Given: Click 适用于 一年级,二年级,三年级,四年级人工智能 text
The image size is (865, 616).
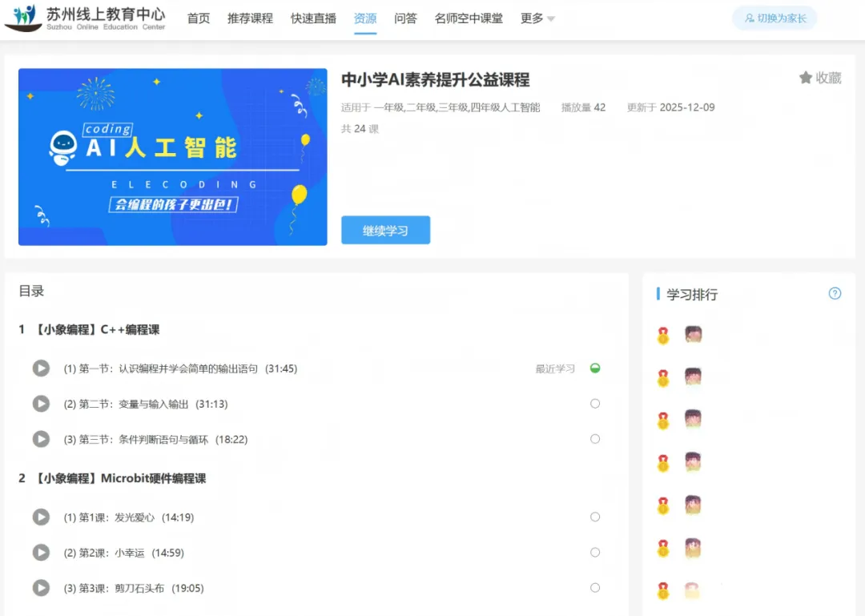Looking at the screenshot, I should pos(441,107).
